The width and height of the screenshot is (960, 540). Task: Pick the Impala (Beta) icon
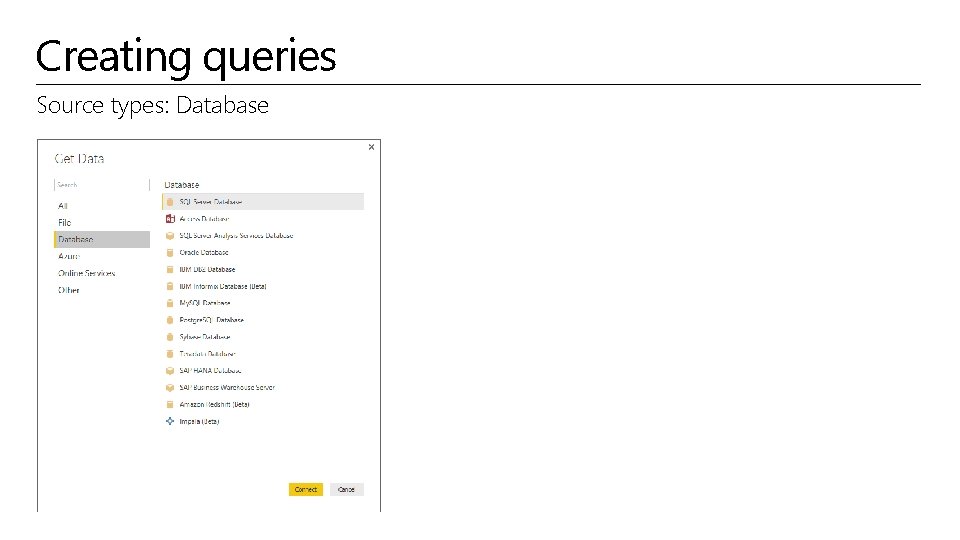coord(170,421)
